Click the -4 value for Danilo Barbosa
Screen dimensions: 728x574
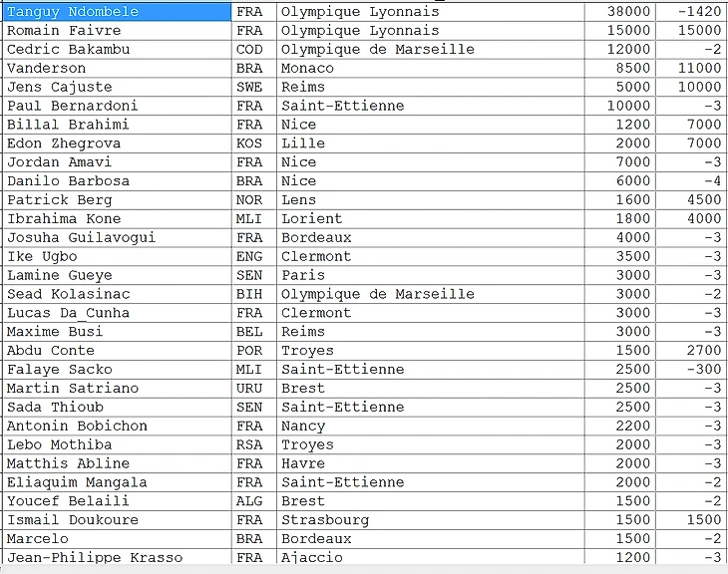pyautogui.click(x=690, y=181)
